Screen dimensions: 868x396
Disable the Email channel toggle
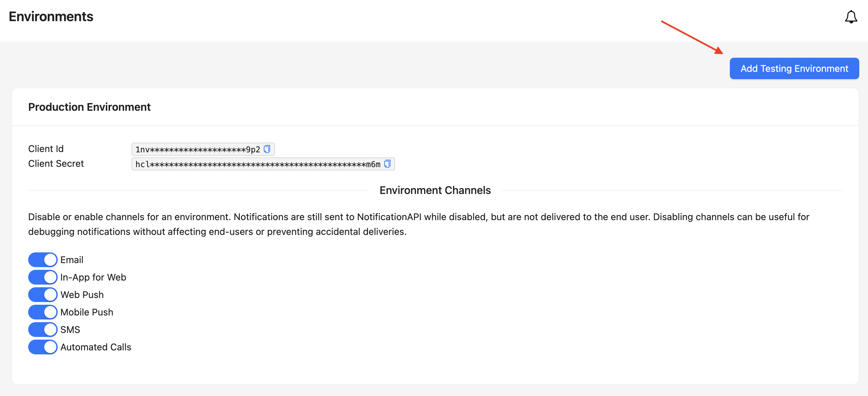coord(42,259)
